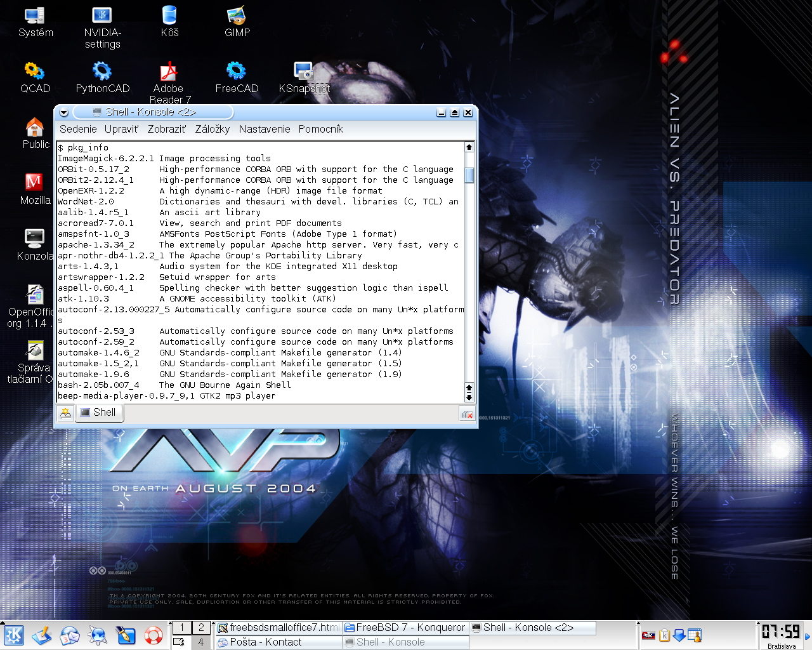Click the '$ pkg_info' prompt line
Image resolution: width=812 pixels, height=650 pixels.
tap(83, 147)
